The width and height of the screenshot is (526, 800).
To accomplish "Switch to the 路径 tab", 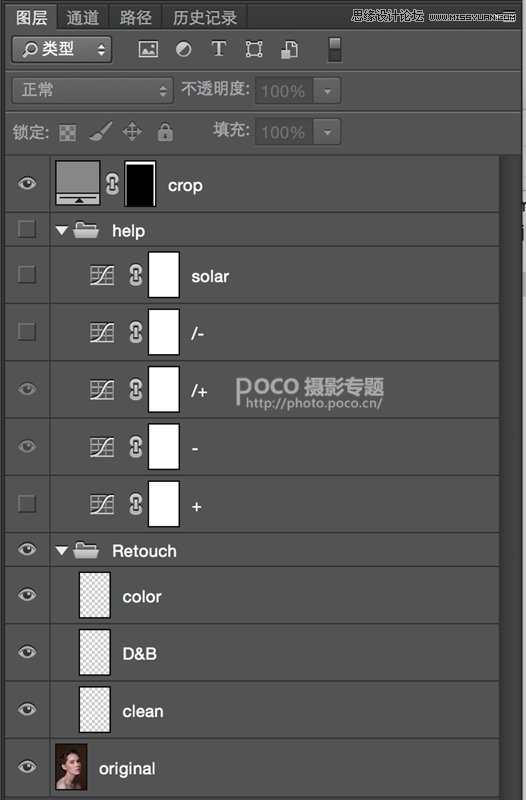I will pos(136,17).
